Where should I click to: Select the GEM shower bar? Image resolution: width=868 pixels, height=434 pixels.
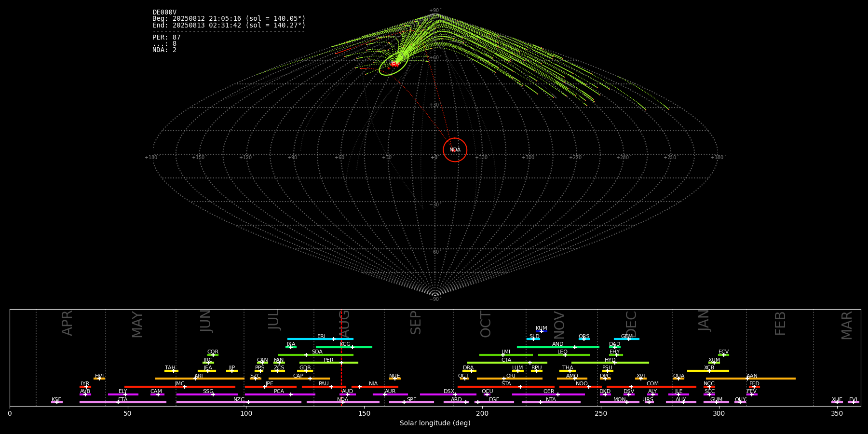tap(626, 339)
